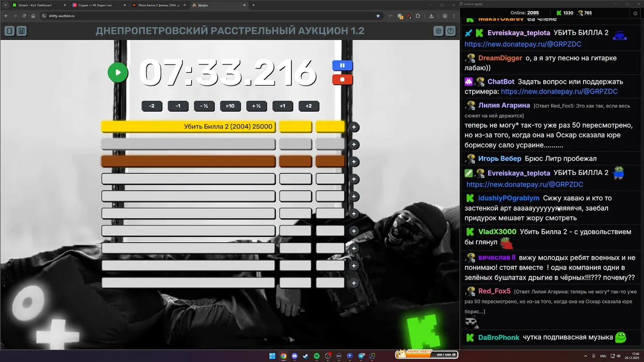
Task: Add one minute with +1 button
Action: pyautogui.click(x=282, y=106)
